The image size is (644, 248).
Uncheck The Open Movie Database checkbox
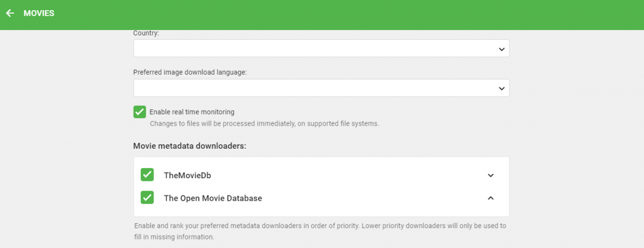click(147, 198)
